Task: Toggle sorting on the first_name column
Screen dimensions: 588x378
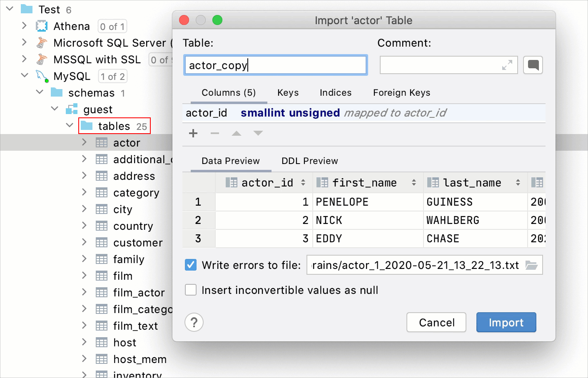Action: click(414, 182)
